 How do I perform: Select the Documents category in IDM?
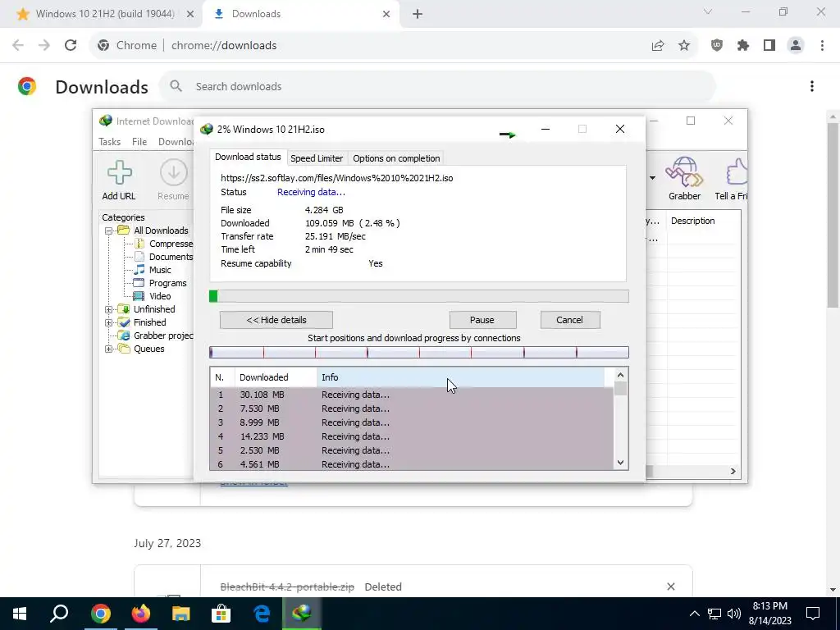pyautogui.click(x=171, y=257)
